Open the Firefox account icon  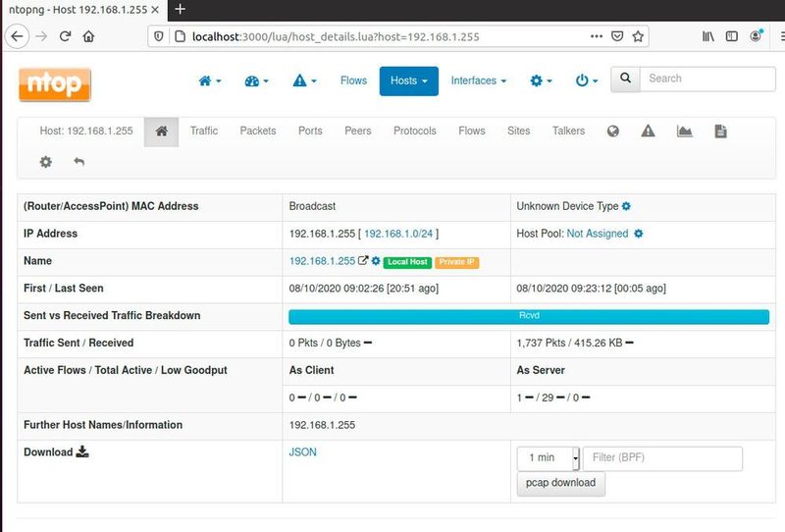pyautogui.click(x=756, y=36)
